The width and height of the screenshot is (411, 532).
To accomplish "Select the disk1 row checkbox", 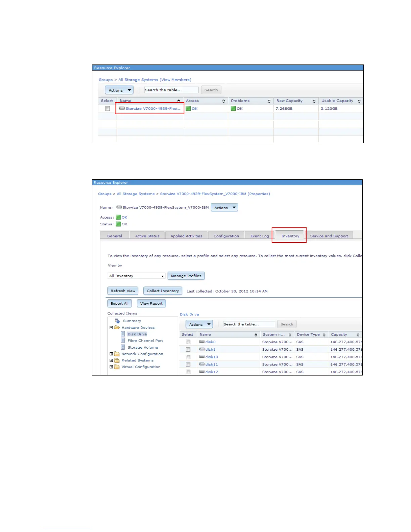I will (188, 349).
